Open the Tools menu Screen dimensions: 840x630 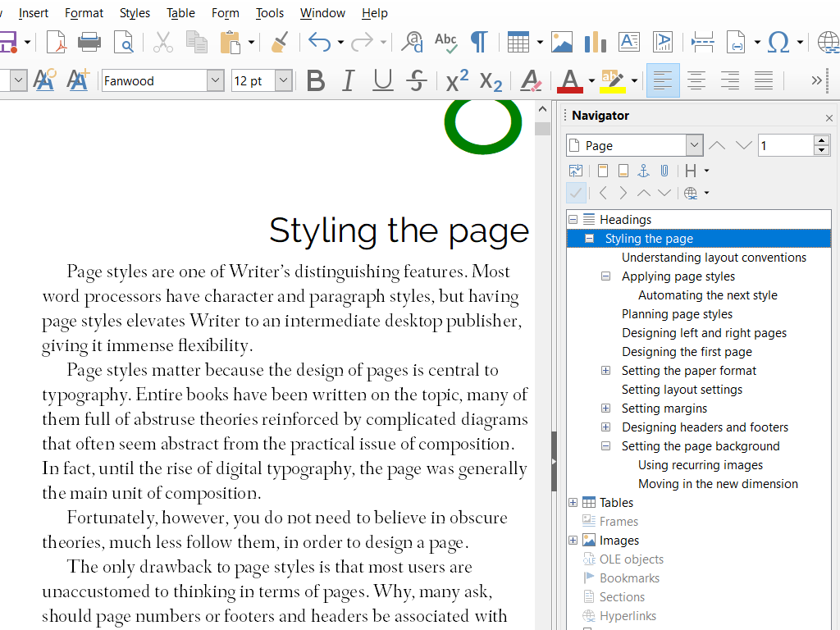click(x=269, y=12)
